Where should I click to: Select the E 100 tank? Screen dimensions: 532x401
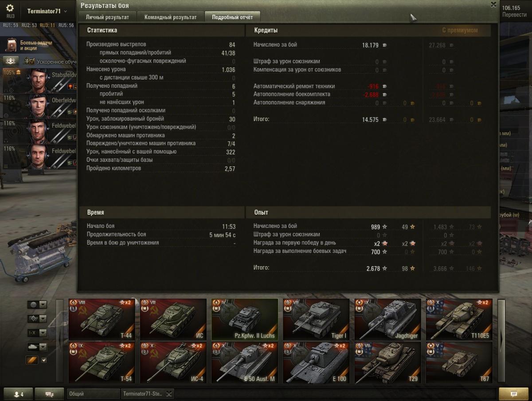tap(317, 362)
